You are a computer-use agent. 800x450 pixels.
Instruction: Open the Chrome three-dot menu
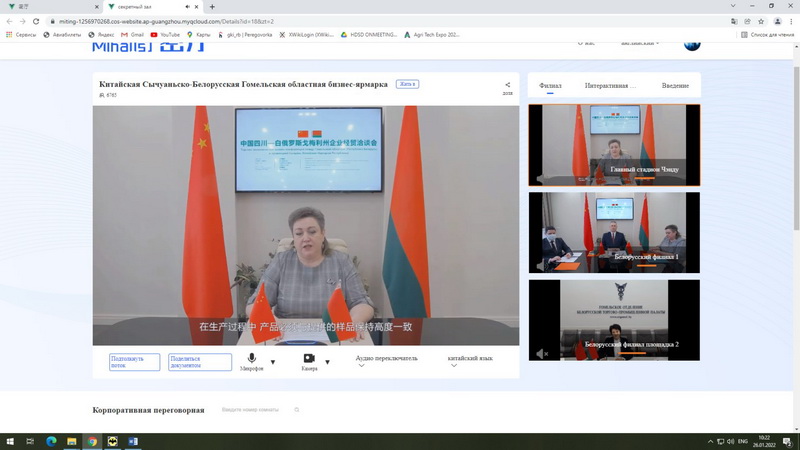[x=791, y=21]
